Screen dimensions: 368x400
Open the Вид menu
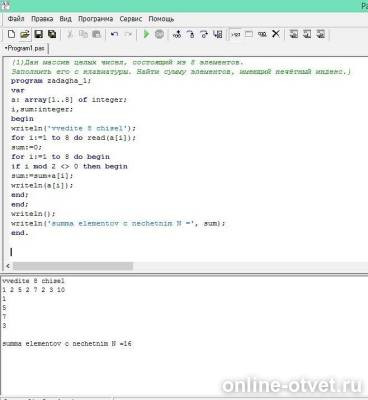coord(65,19)
